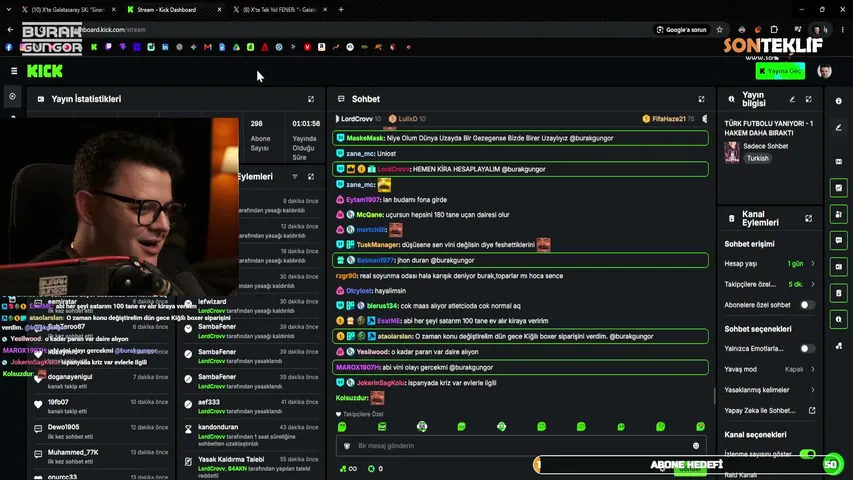This screenshot has height=480, width=853.
Task: Click username LordCrovv in HEMEN KİRA HESAPLAYALIM message
Action: pyautogui.click(x=393, y=169)
